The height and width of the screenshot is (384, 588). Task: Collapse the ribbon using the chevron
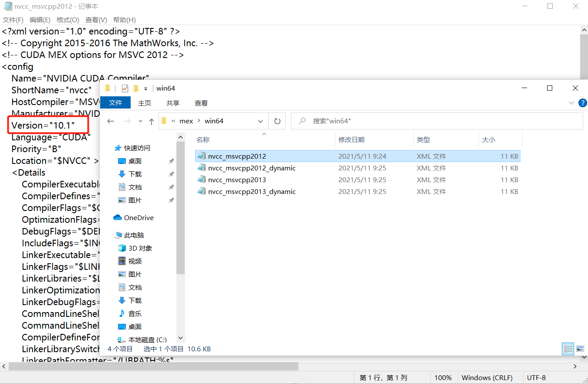571,103
